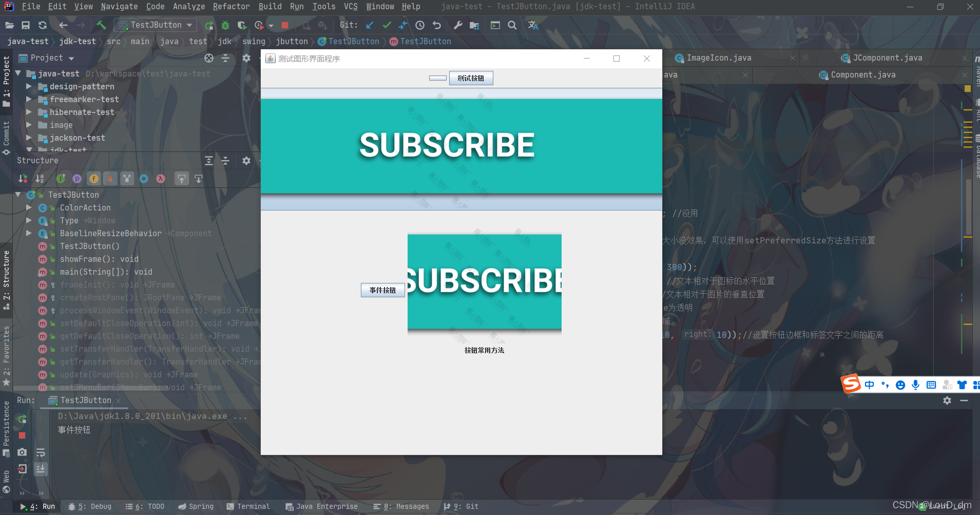Toggle Sort by Visibility in Structure toolbar
This screenshot has width=980, height=515.
[x=23, y=179]
